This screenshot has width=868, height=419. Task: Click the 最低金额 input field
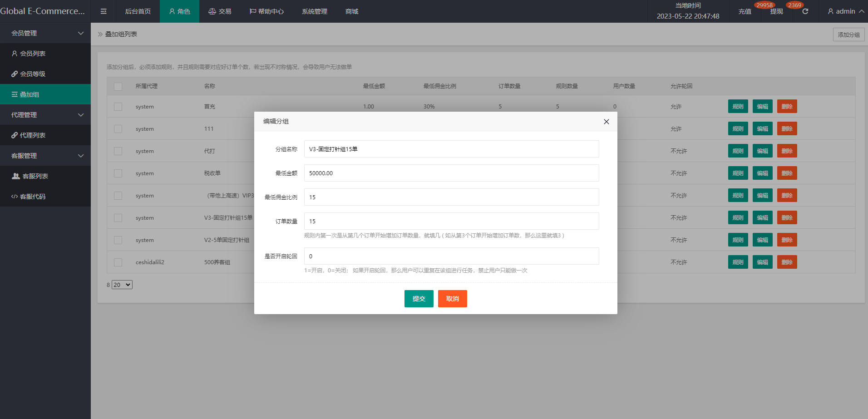[451, 173]
